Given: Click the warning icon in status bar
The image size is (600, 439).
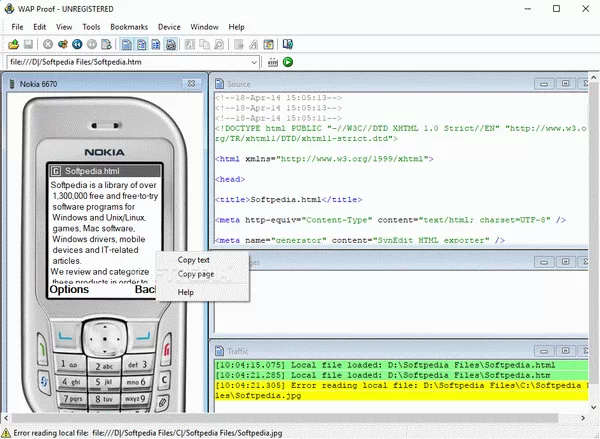Looking at the screenshot, I should click(7, 433).
